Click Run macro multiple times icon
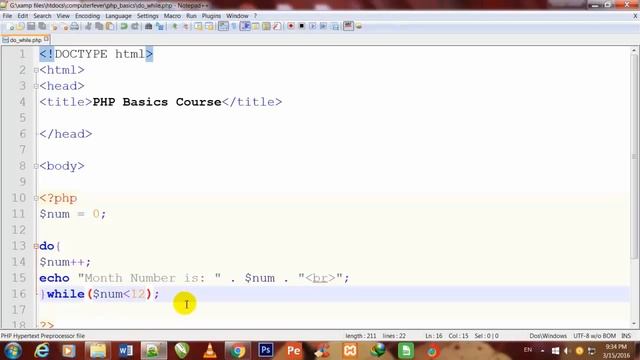 (x=324, y=26)
